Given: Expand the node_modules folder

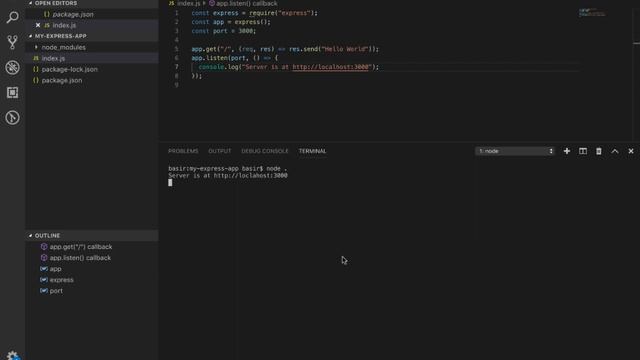Looking at the screenshot, I should coord(63,47).
